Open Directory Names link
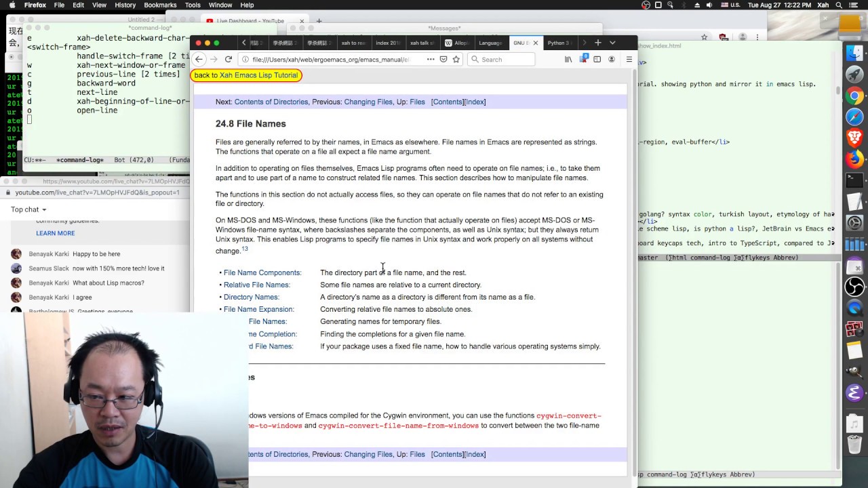 (x=252, y=297)
